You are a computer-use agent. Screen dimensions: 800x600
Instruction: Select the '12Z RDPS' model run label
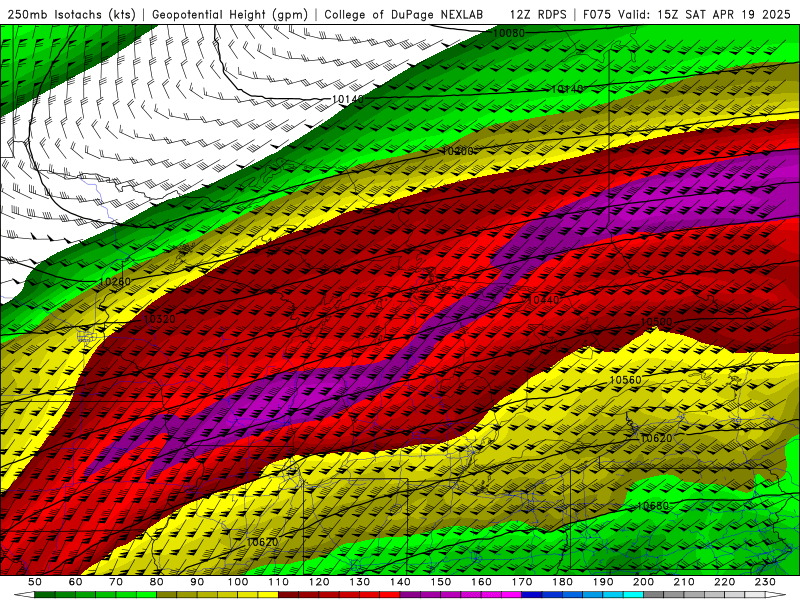pos(538,14)
